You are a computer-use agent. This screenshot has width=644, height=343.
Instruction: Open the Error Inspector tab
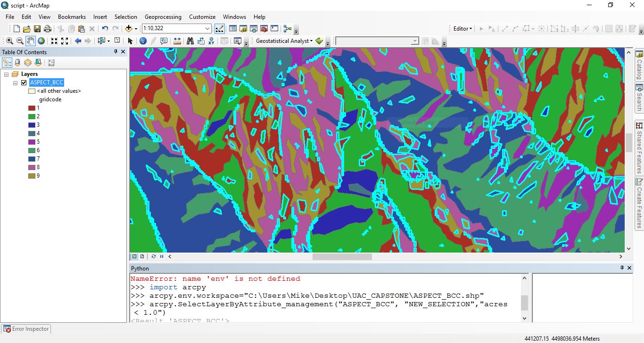tap(26, 329)
